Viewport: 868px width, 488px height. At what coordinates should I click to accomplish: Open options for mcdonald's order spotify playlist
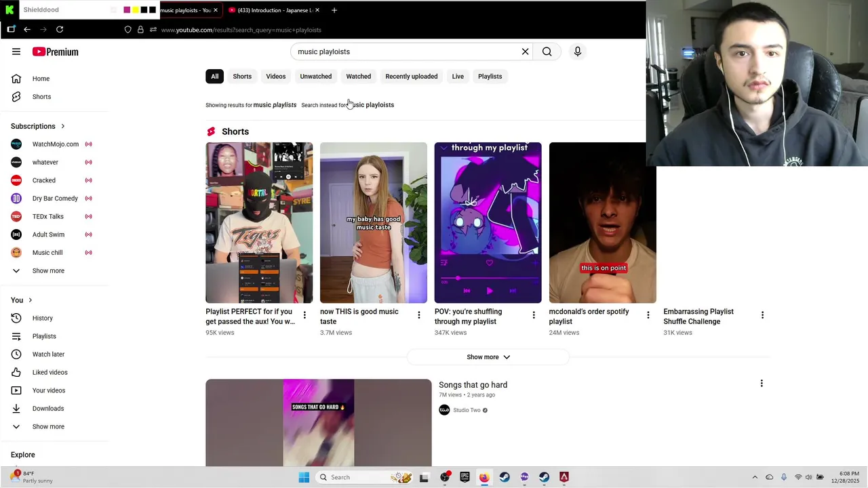click(648, 315)
